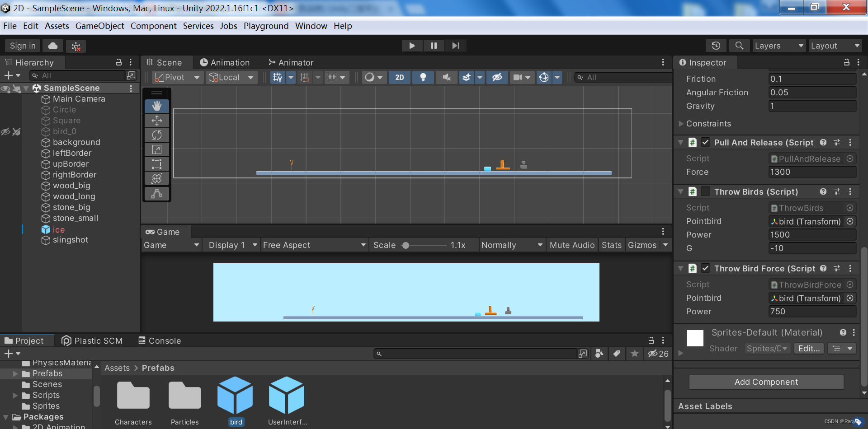Viewport: 868px width, 429px height.
Task: Switch to the Plastic SCM tab
Action: pyautogui.click(x=92, y=340)
